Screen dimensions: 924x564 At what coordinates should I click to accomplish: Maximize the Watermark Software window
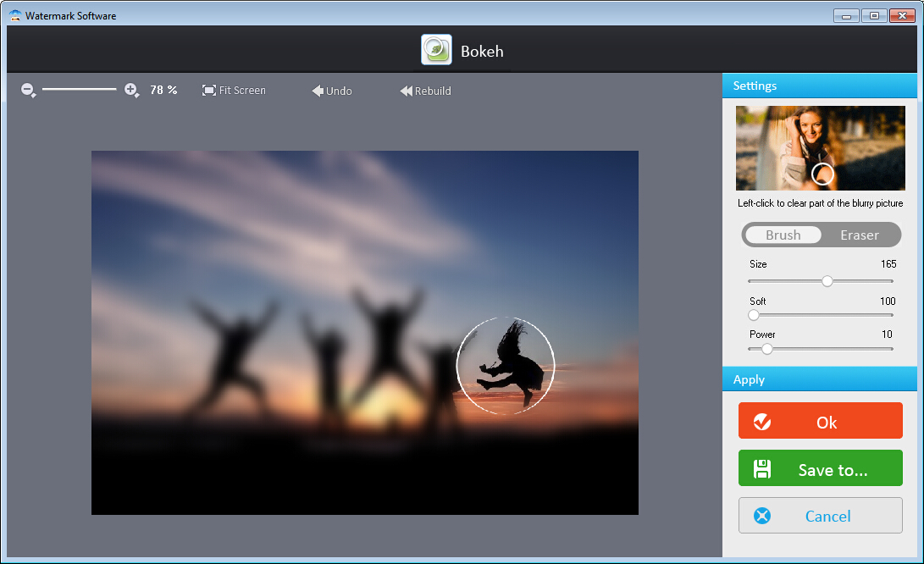click(875, 16)
